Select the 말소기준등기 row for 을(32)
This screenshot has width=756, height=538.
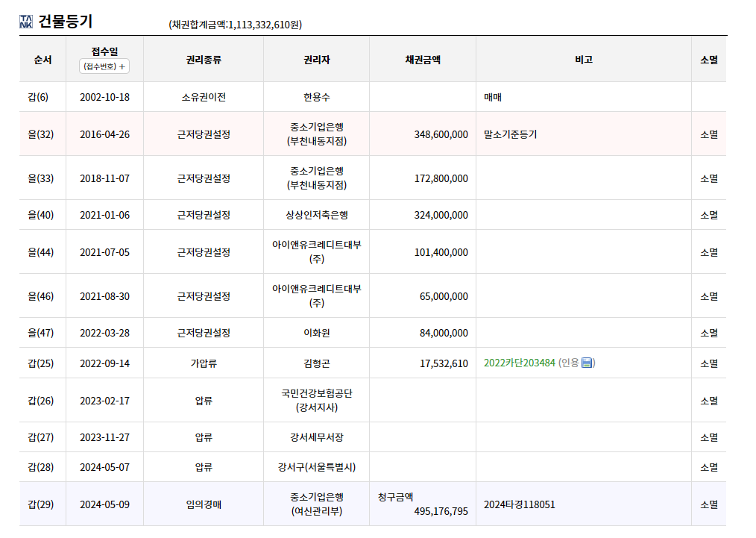[373, 134]
